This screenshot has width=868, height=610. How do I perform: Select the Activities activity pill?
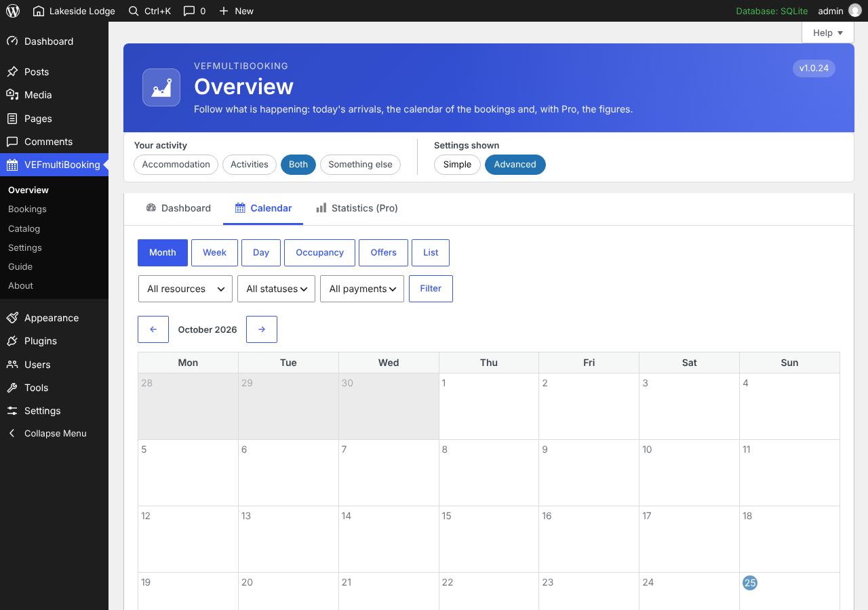point(250,165)
